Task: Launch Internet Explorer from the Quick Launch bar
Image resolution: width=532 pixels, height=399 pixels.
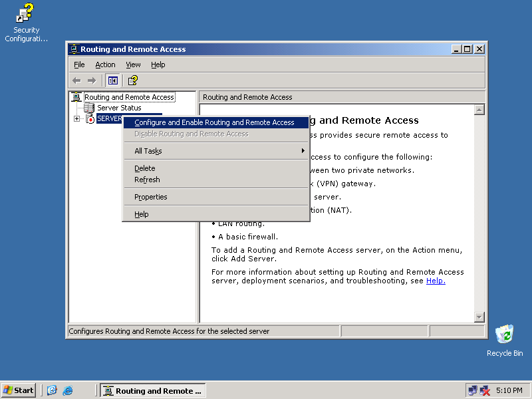Action: pyautogui.click(x=68, y=390)
